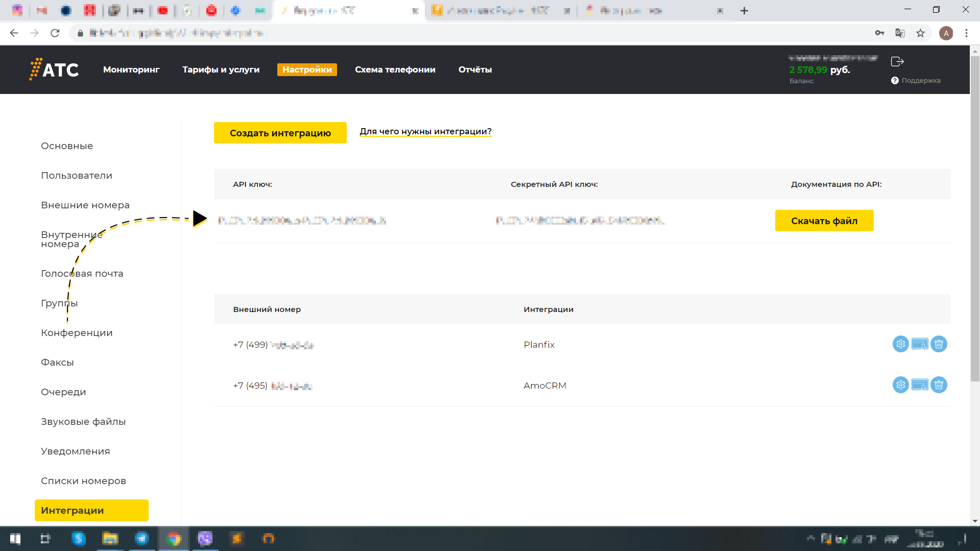Open the Мониторинг menu

[131, 69]
